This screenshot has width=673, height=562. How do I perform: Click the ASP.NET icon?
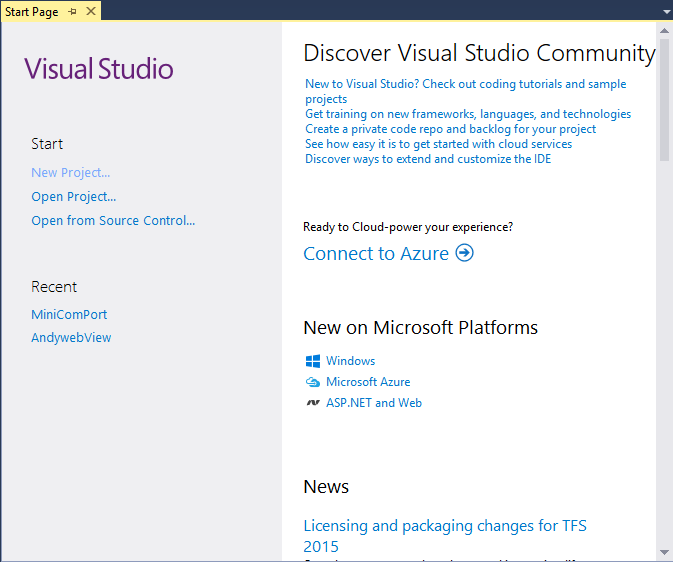click(x=313, y=403)
